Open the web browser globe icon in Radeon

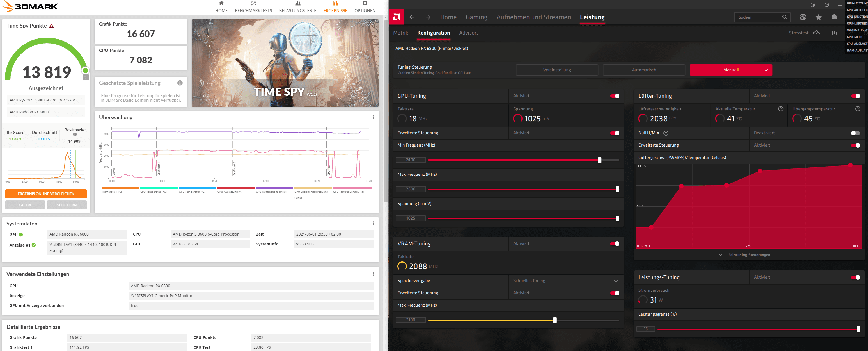click(x=803, y=17)
